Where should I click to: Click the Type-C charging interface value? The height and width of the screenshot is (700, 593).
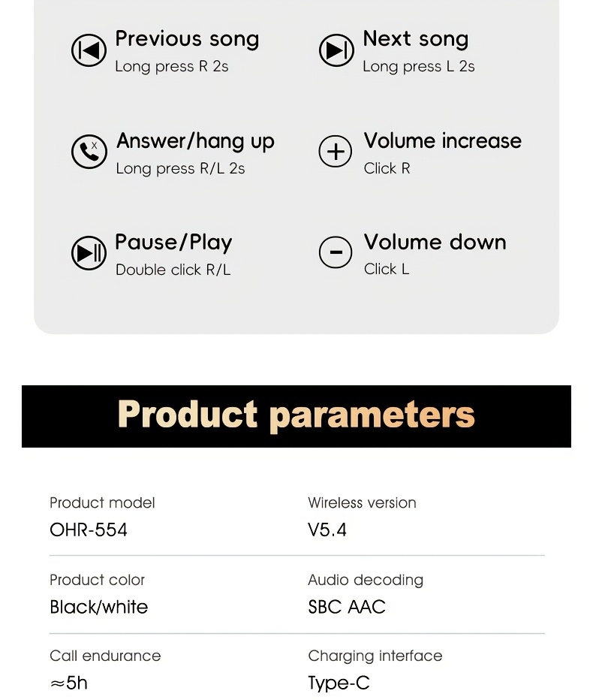339,683
